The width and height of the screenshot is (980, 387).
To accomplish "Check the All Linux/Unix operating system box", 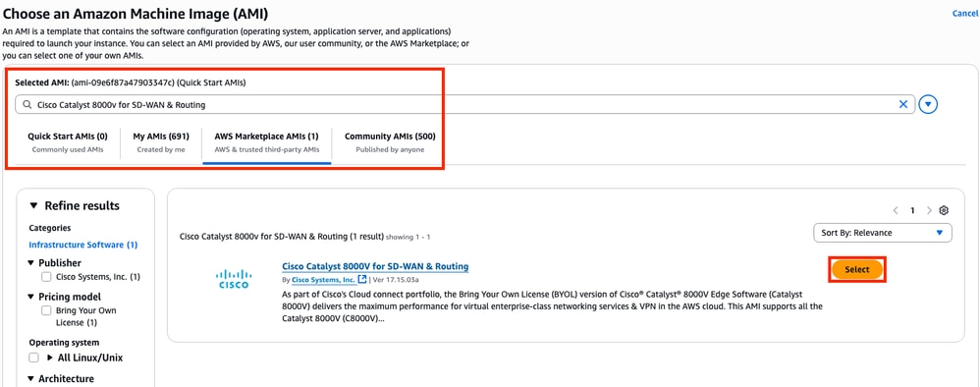I will [x=33, y=358].
